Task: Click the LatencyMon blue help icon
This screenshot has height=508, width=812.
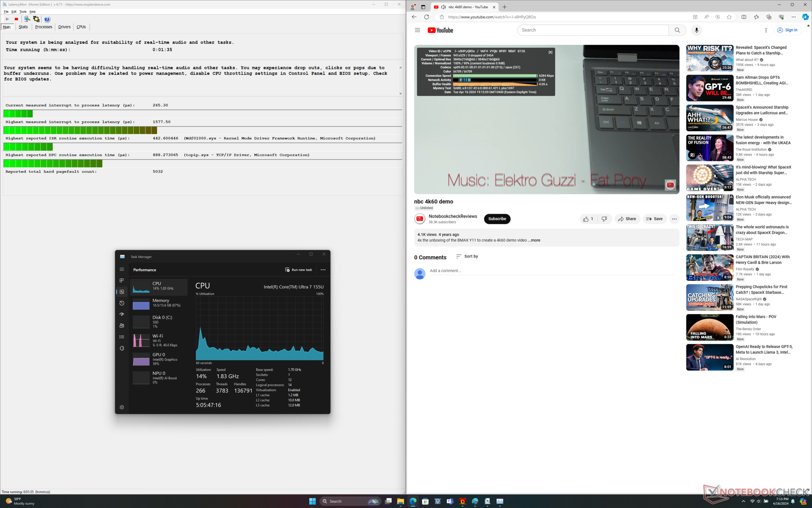Action: point(47,19)
